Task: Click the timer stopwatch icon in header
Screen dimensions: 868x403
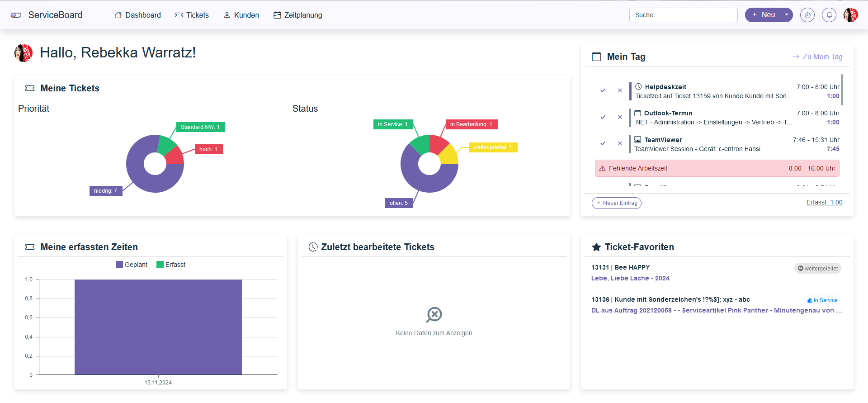Action: point(807,15)
